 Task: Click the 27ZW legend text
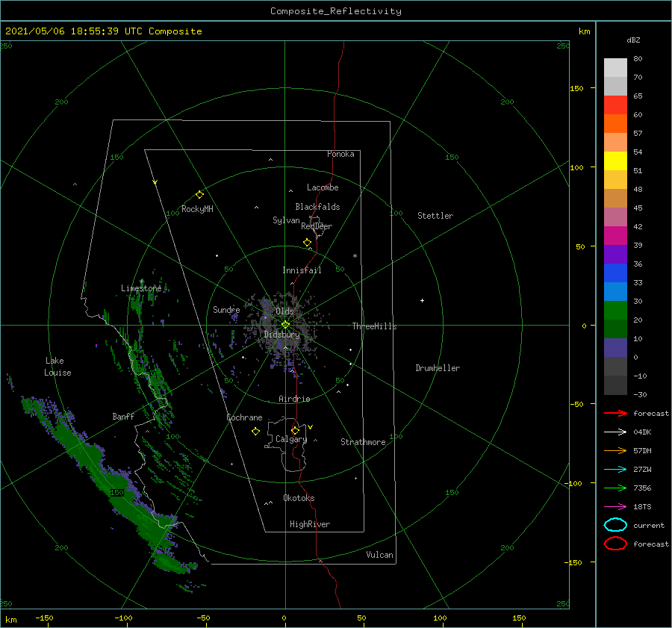(642, 470)
